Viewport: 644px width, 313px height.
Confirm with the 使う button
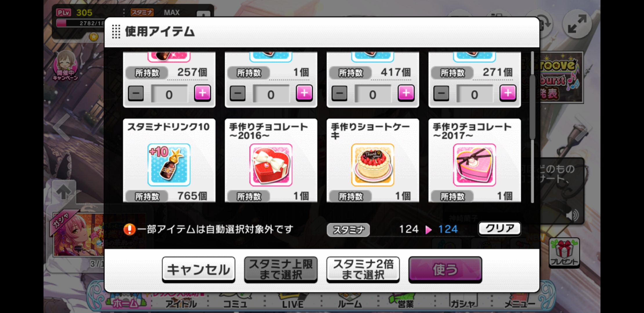click(x=445, y=270)
